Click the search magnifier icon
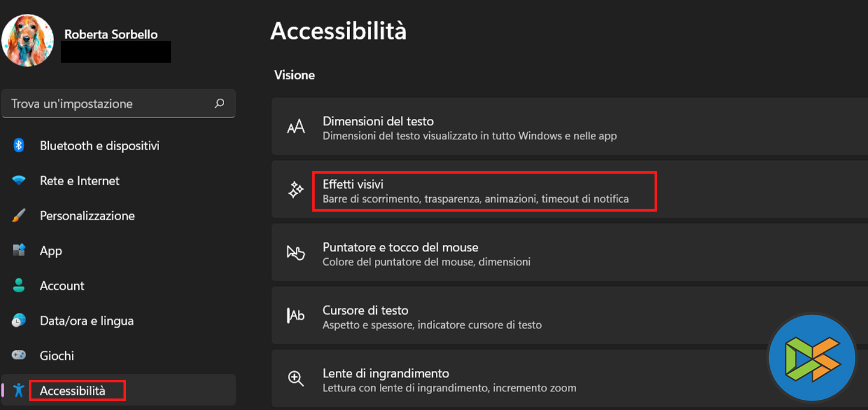868x410 pixels. coord(219,104)
